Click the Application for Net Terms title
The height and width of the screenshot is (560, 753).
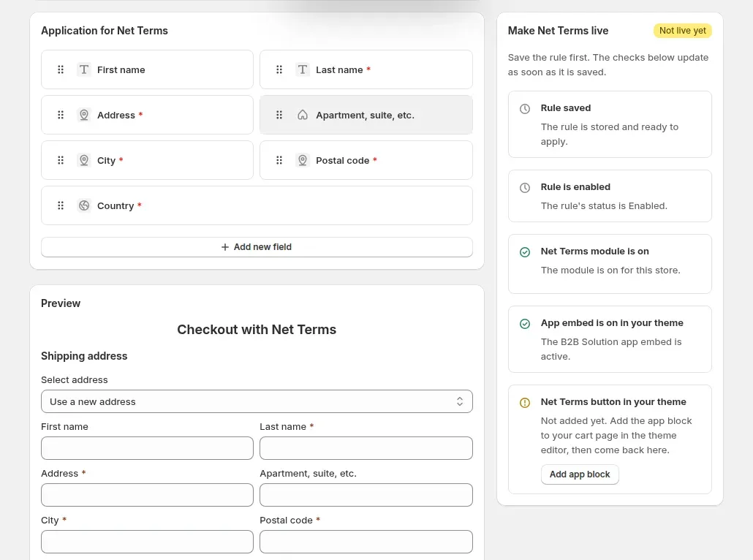click(x=105, y=31)
